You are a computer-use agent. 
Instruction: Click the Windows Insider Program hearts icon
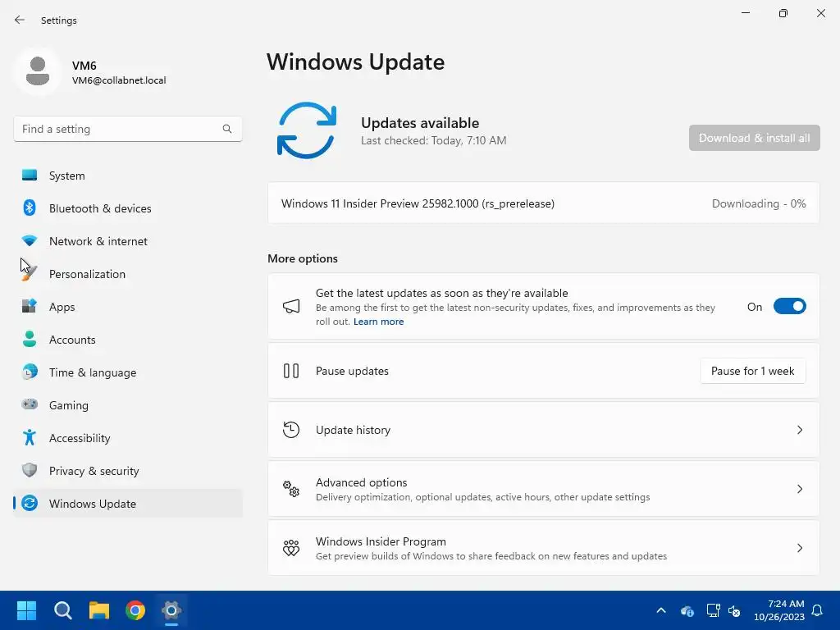pyautogui.click(x=291, y=547)
